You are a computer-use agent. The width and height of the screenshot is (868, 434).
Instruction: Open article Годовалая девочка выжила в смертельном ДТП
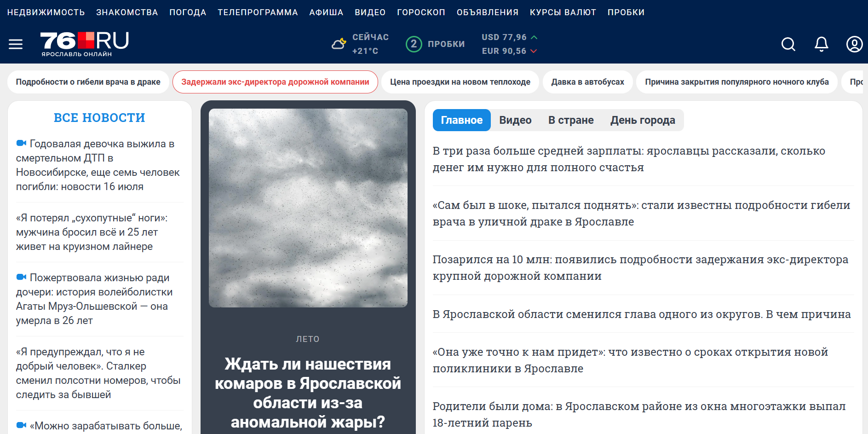[98, 165]
